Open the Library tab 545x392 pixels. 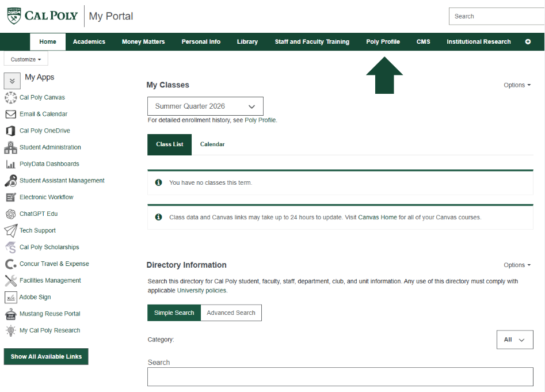(x=247, y=41)
